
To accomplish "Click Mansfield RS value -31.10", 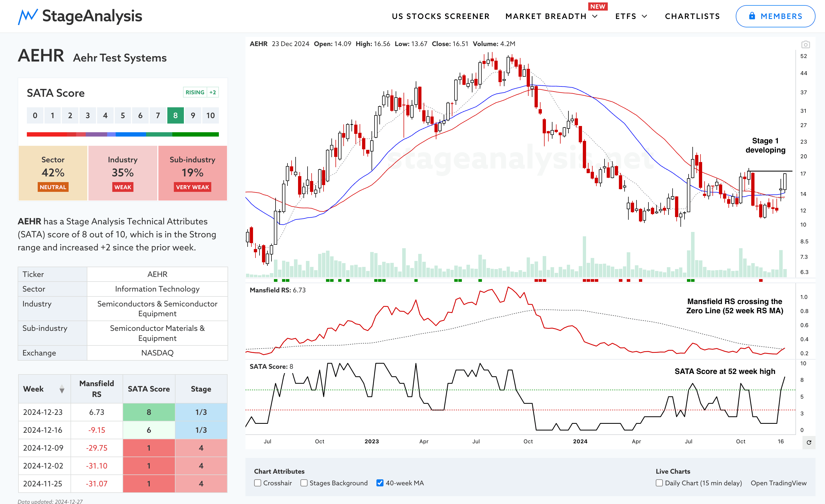I will coord(97,466).
